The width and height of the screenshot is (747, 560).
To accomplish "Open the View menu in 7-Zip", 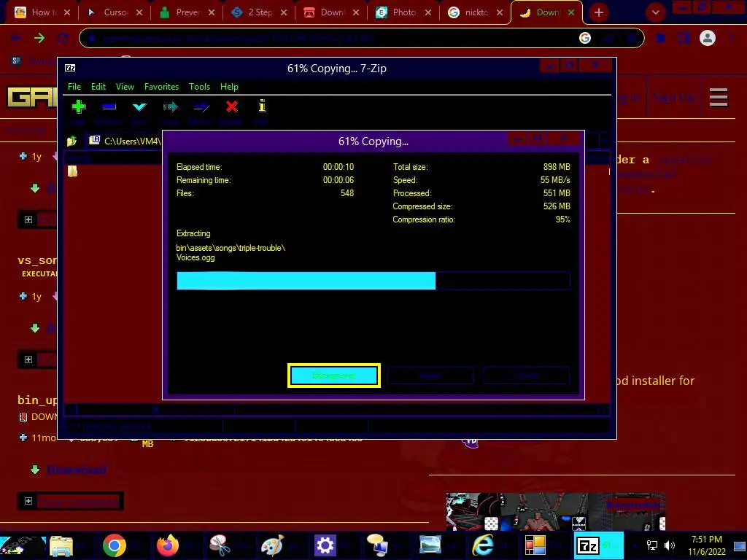I will 125,87.
